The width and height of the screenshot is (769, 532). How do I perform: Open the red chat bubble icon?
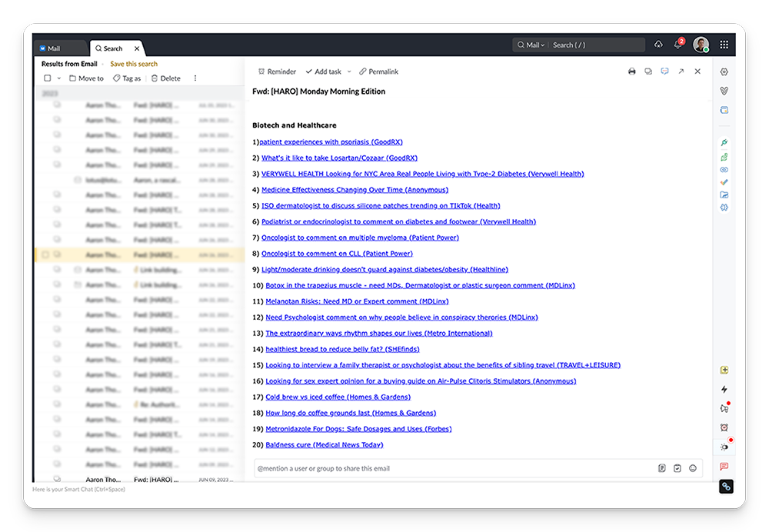[x=724, y=467]
